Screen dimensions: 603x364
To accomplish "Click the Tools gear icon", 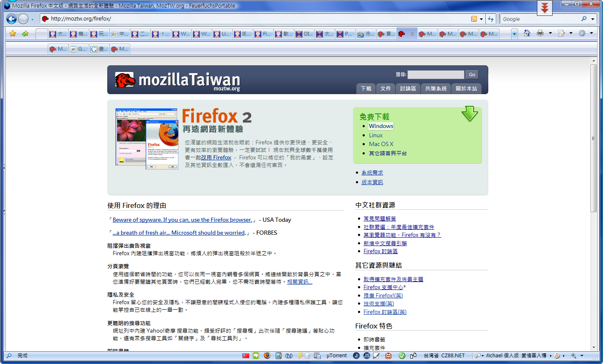I will click(582, 33).
